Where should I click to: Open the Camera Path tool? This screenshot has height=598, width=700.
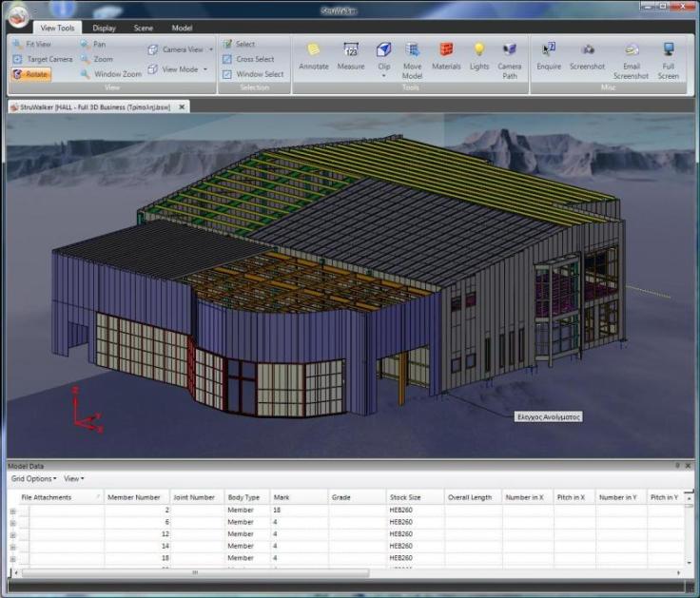pos(510,50)
